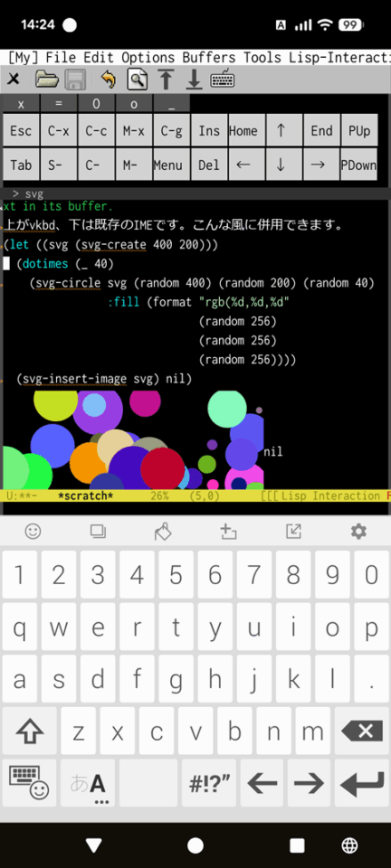Viewport: 391px width, 868px height.
Task: Click the search magnifier toolbar icon
Action: tap(137, 80)
